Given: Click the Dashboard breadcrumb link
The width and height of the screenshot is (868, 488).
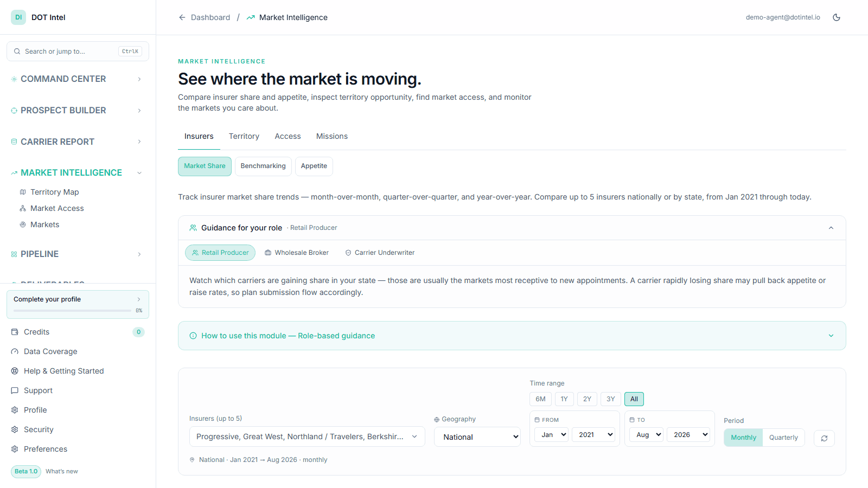Looking at the screenshot, I should [x=210, y=17].
